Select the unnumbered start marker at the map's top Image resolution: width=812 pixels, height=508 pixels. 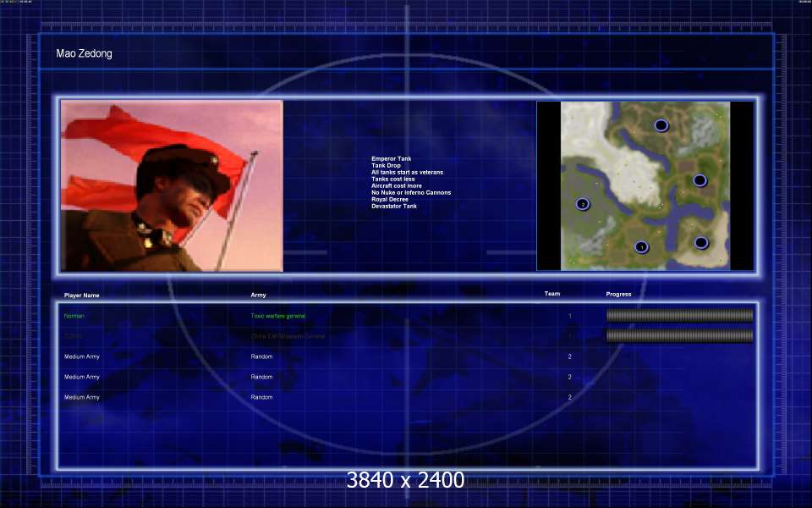(x=661, y=125)
